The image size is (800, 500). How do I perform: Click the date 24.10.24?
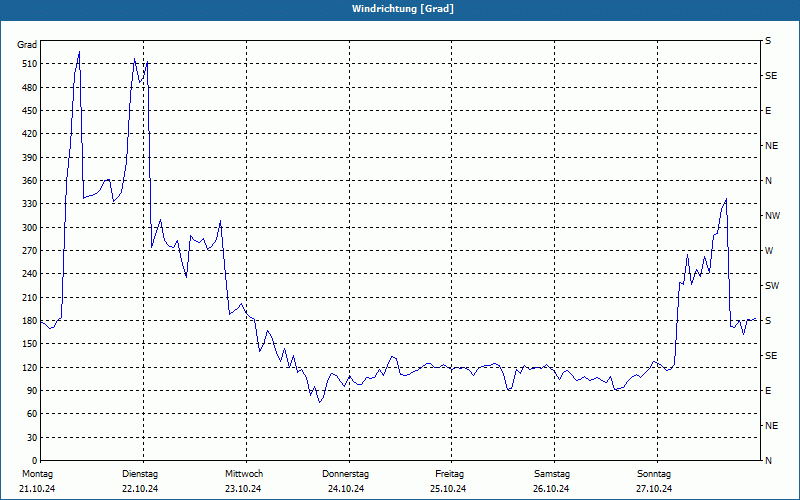(346, 489)
